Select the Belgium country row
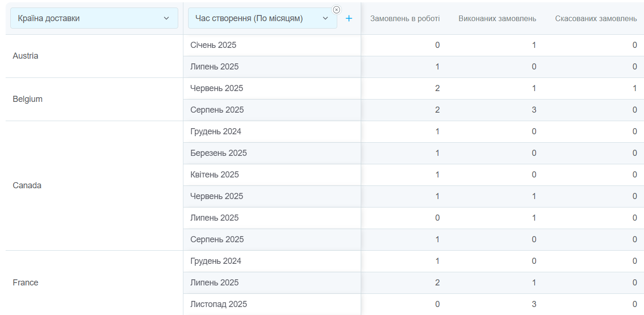 [28, 99]
